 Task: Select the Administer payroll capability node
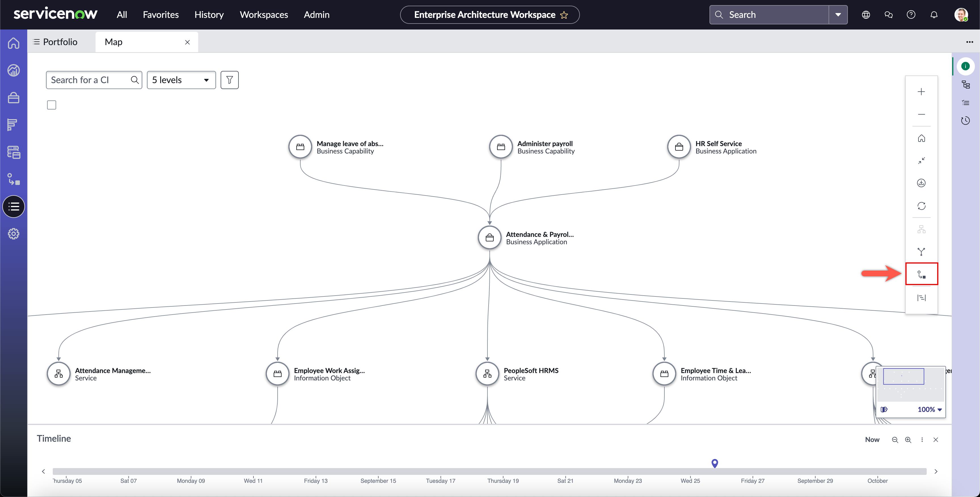(501, 147)
